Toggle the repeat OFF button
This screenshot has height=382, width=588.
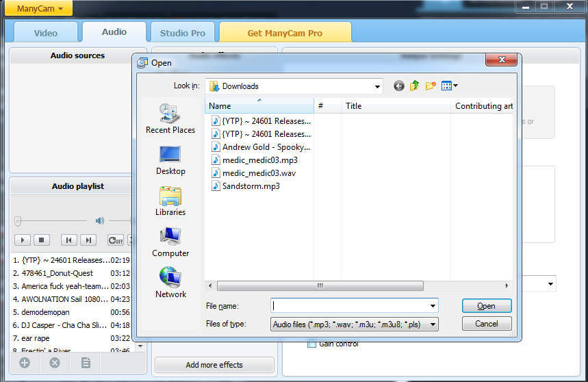[x=115, y=240]
